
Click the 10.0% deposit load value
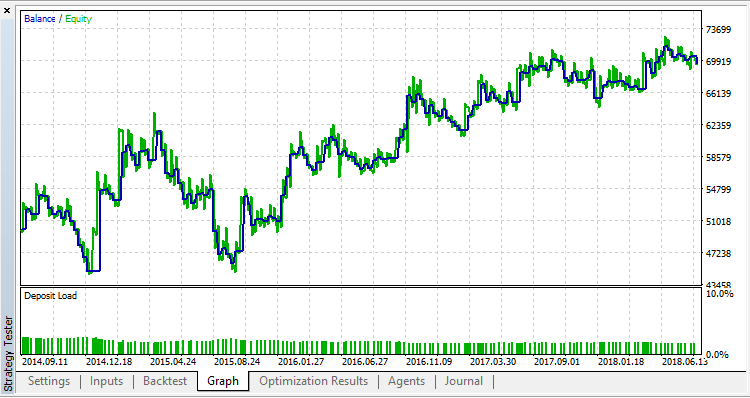click(720, 294)
